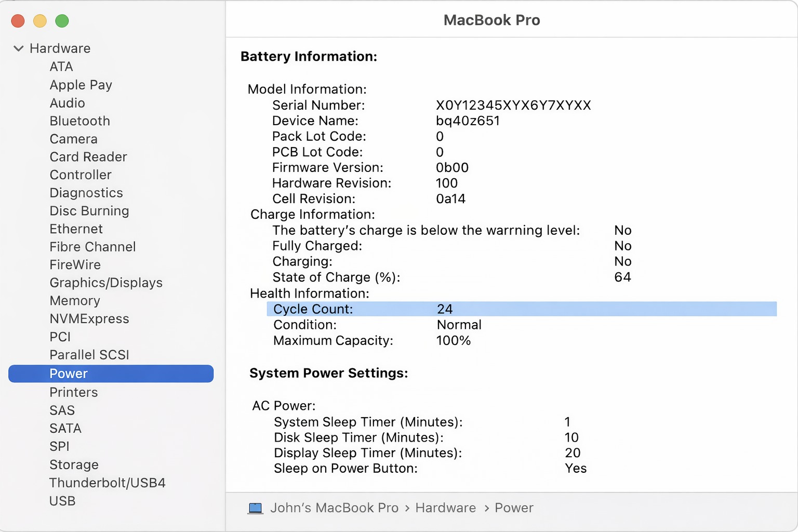Screen dimensions: 798x532
Task: Select Parallel SCSI in the sidebar
Action: 89,355
